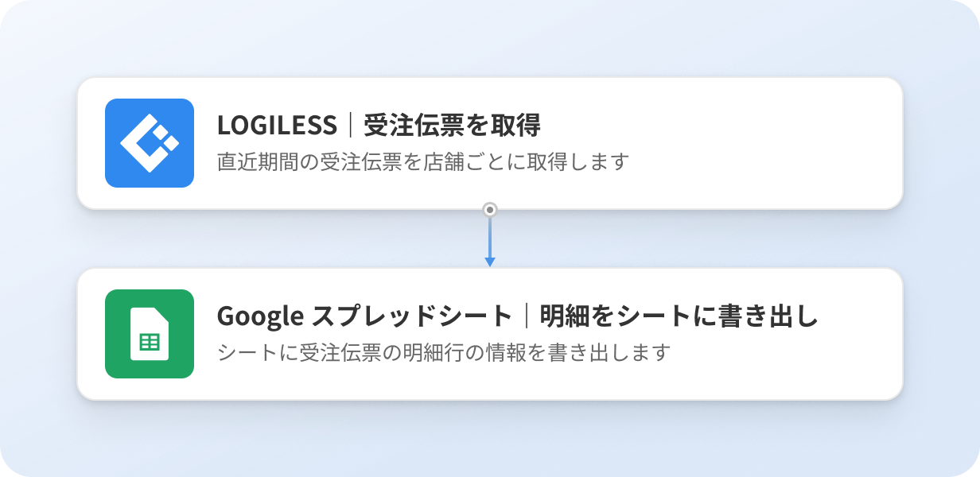The image size is (980, 477).
Task: Click the divider bar after LOGILESS in the title
Action: pos(350,126)
